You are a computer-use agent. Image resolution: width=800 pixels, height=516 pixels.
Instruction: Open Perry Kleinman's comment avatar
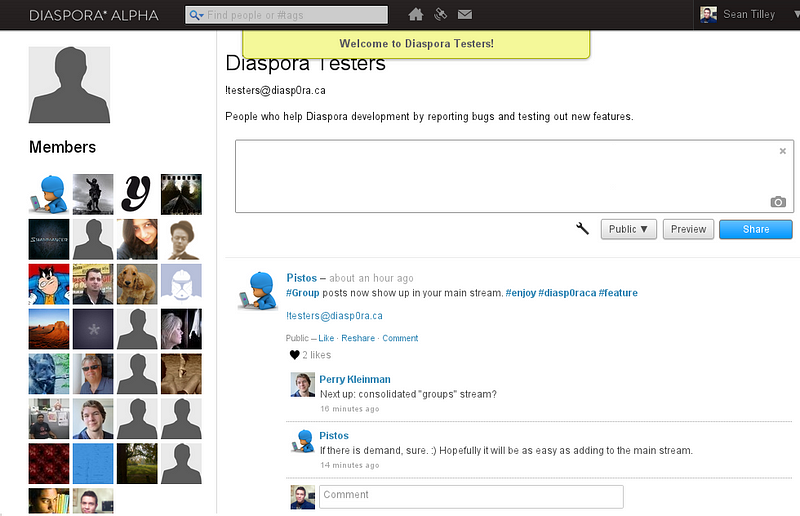click(x=303, y=384)
